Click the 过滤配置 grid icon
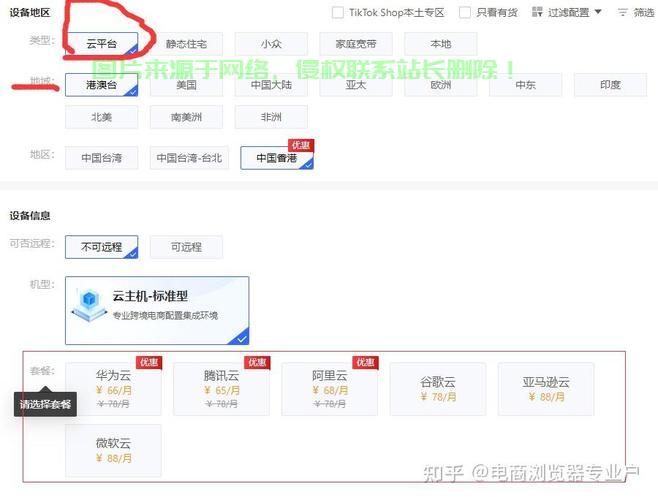The width and height of the screenshot is (658, 500). coord(537,12)
